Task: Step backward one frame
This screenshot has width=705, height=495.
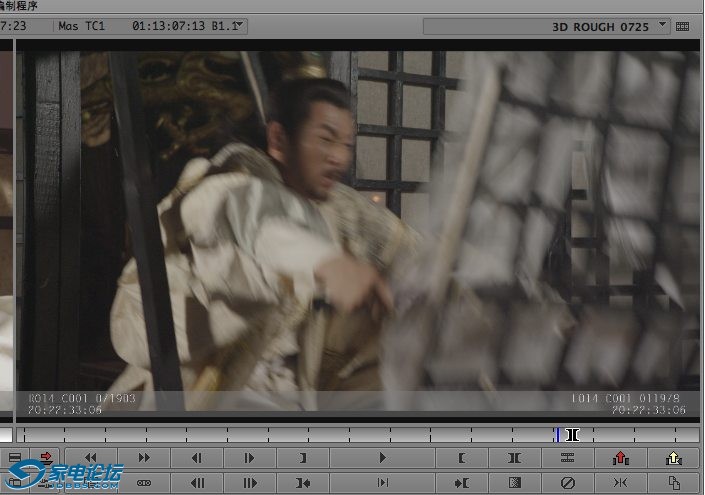Action: [x=196, y=458]
